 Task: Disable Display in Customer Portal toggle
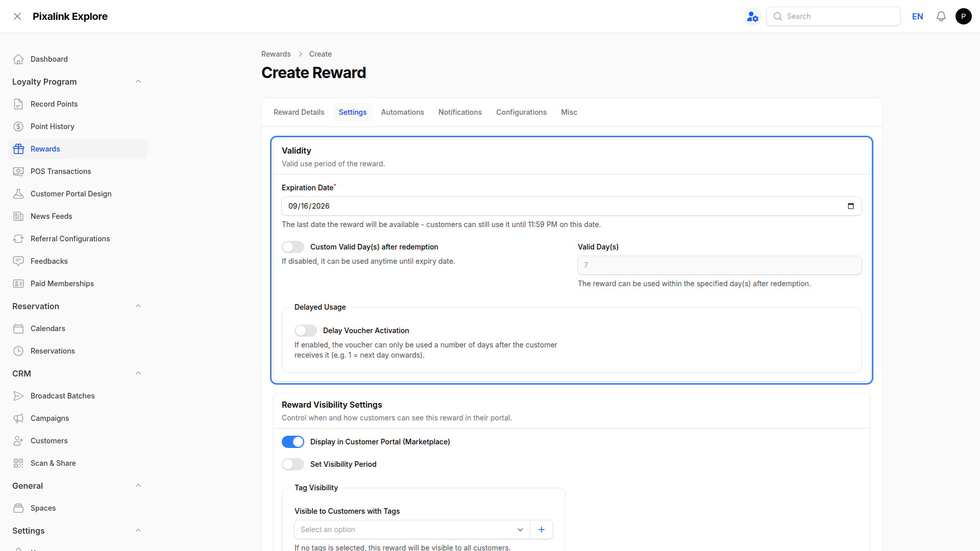click(x=293, y=442)
